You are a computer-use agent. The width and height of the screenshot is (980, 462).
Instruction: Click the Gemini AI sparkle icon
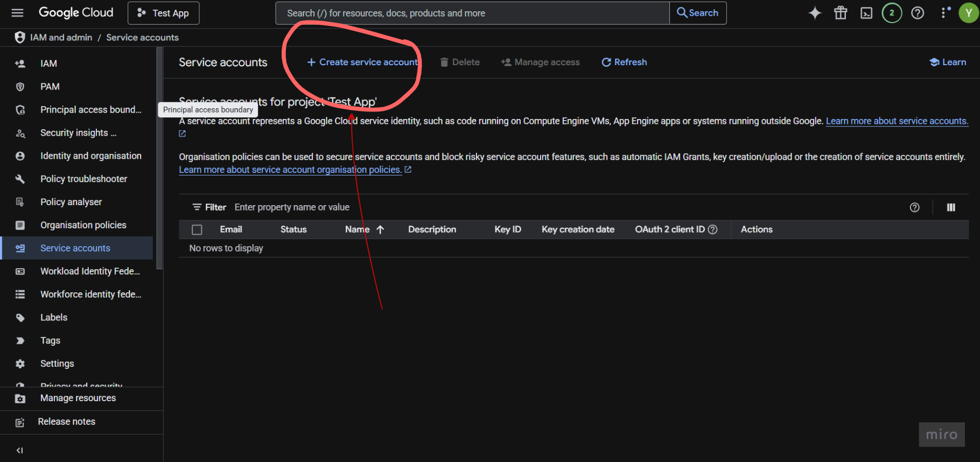click(x=815, y=13)
